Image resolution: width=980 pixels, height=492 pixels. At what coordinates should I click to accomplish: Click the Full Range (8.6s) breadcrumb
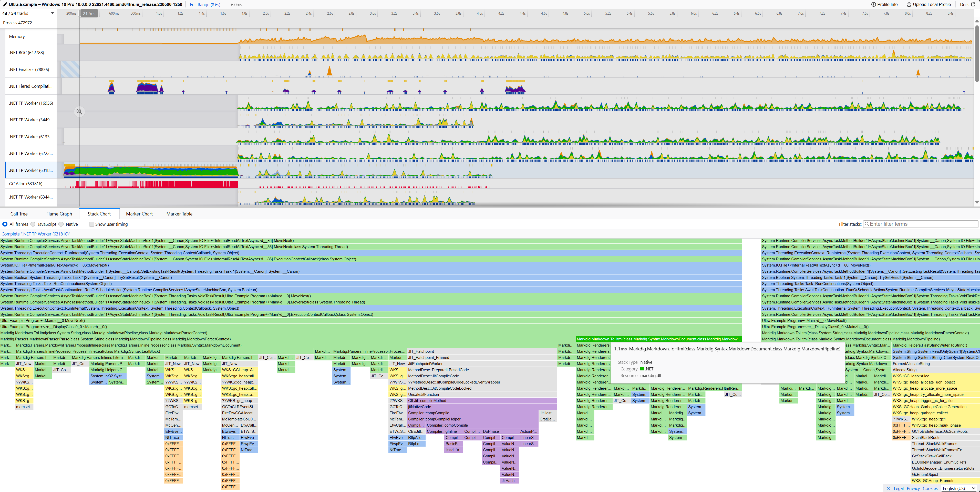pyautogui.click(x=205, y=5)
